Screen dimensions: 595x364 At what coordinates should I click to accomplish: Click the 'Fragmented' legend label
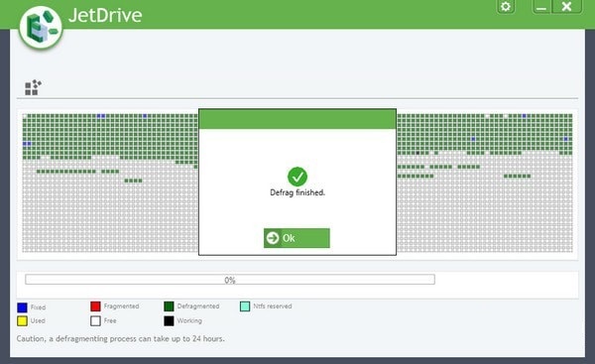click(x=121, y=305)
